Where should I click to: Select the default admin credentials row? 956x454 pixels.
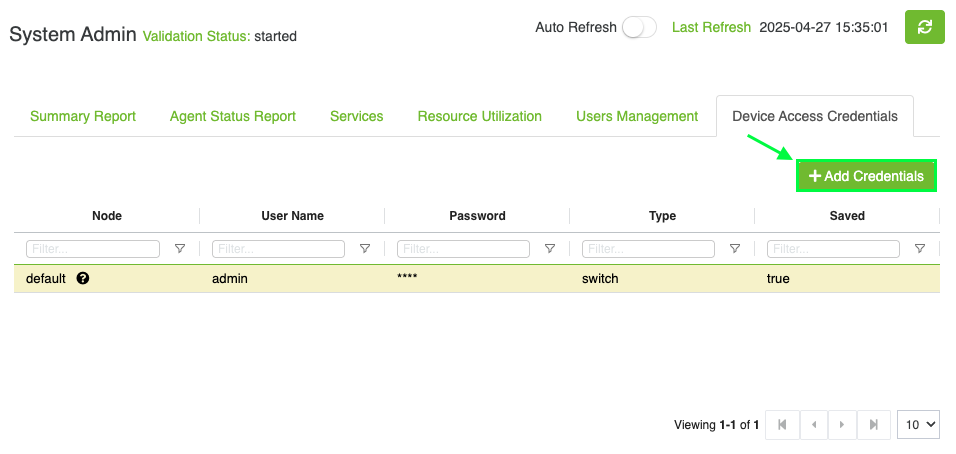point(477,279)
